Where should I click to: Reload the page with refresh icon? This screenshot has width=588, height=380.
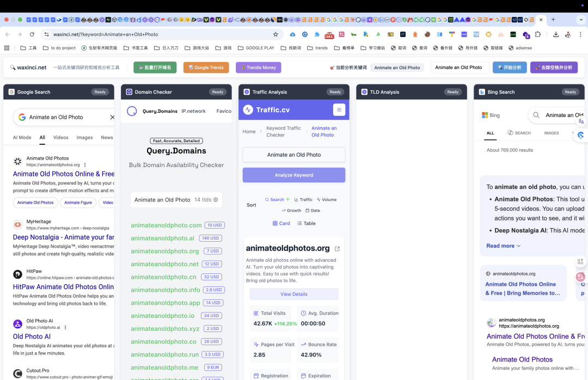point(32,34)
